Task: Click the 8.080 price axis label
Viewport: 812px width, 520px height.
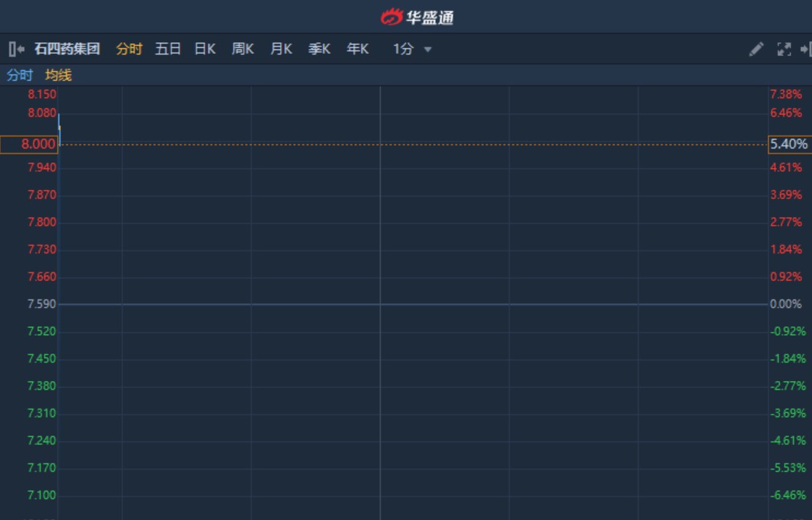Action: coord(42,113)
